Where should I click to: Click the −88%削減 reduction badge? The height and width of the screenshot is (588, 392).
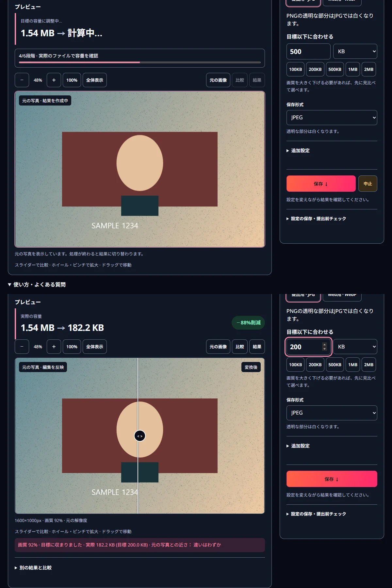(248, 323)
